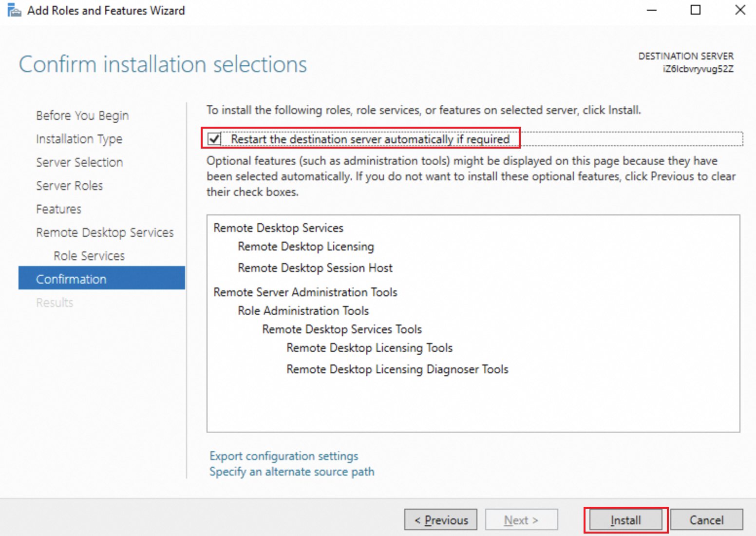Go back with the Previous button
The height and width of the screenshot is (536, 756).
[441, 520]
